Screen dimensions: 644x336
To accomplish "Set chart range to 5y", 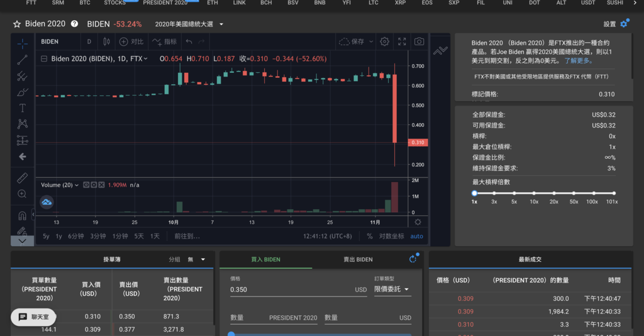I will pos(46,236).
